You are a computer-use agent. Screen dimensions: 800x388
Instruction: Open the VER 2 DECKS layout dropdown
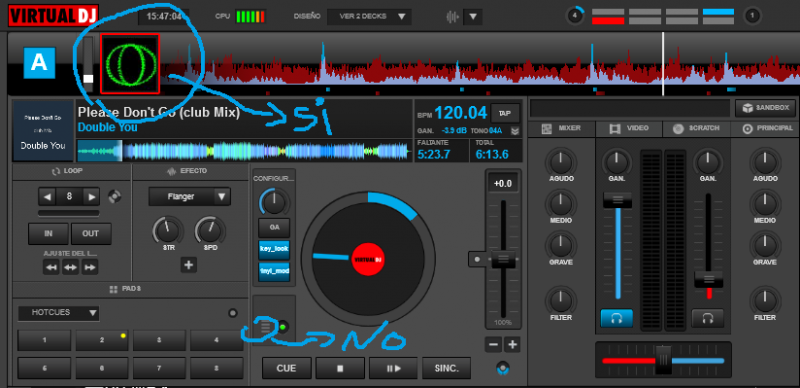click(369, 16)
